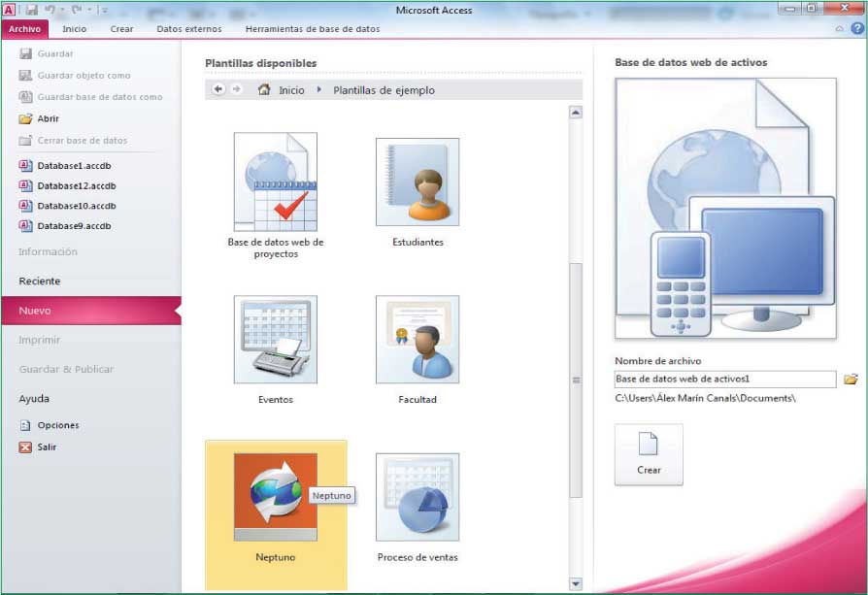Open the quick access toolbar customize dropdown

[x=104, y=10]
